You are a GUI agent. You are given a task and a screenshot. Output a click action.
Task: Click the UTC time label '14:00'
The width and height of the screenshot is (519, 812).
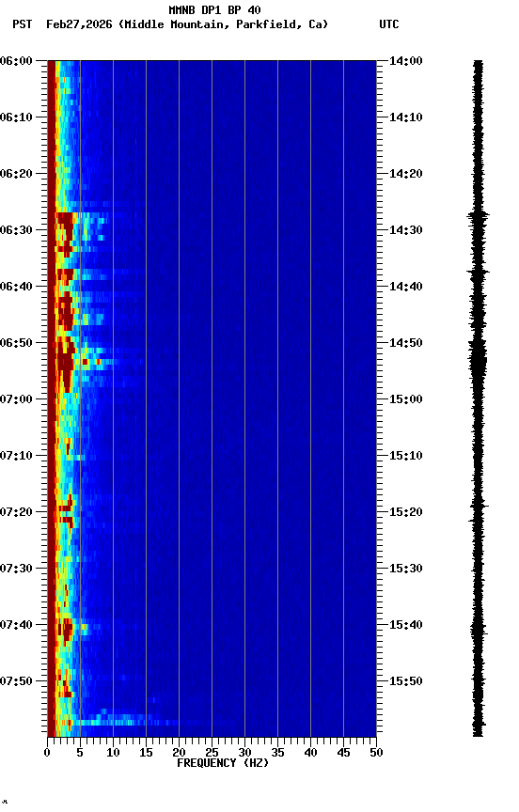(x=405, y=61)
